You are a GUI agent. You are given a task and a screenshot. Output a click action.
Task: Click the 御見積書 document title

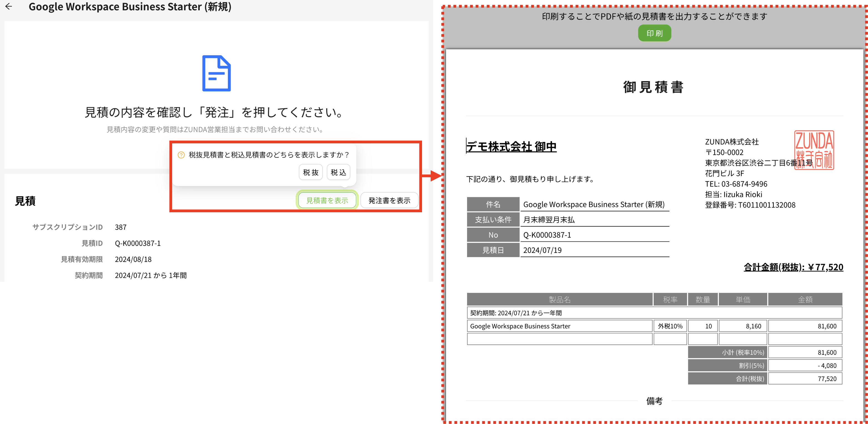[653, 87]
